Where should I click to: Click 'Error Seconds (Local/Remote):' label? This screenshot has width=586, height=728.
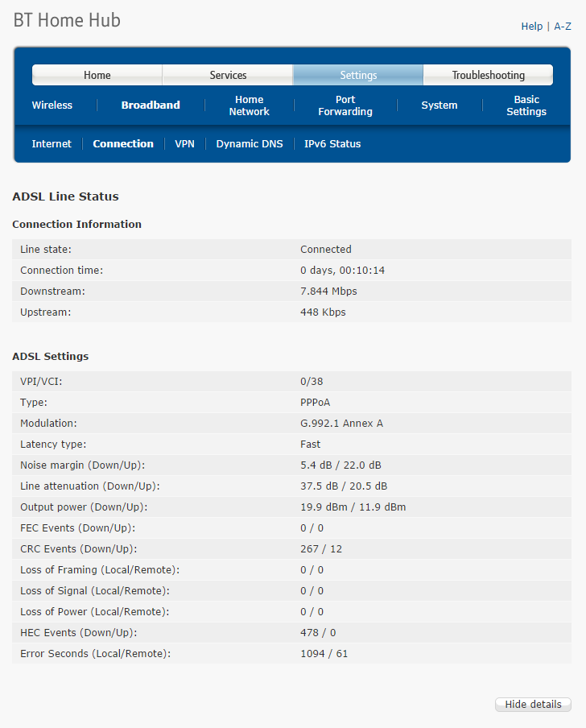tap(95, 653)
